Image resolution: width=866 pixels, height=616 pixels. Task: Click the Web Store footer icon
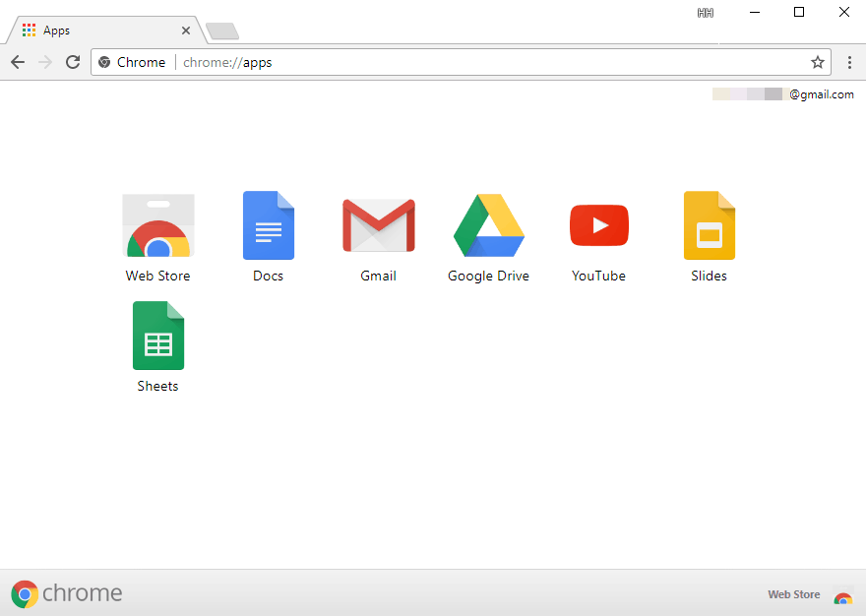click(x=842, y=595)
